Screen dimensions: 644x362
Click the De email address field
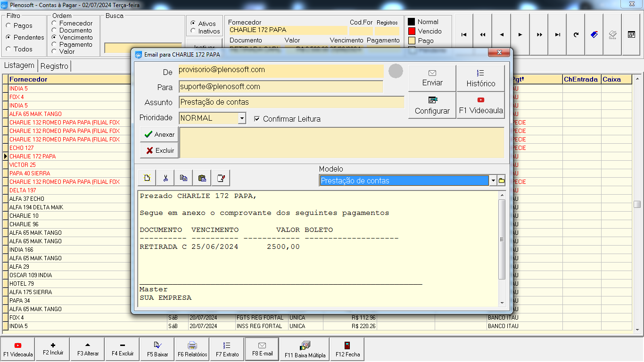pos(281,71)
